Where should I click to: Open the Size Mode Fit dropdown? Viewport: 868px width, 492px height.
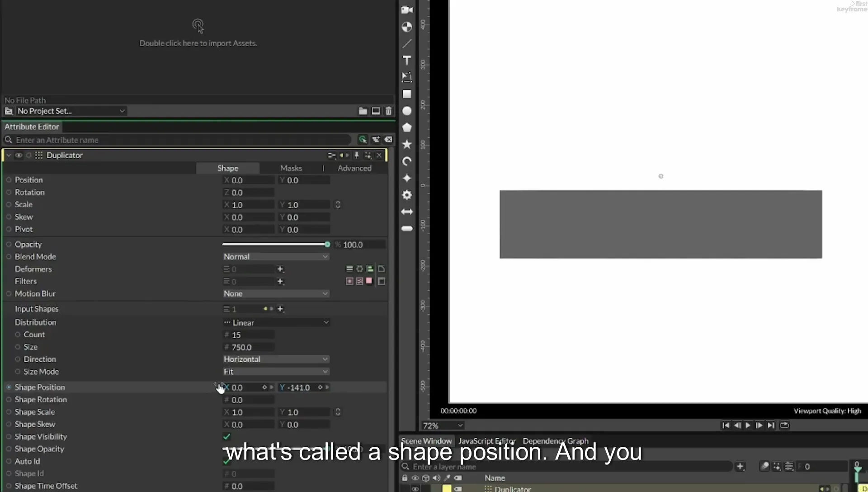276,371
